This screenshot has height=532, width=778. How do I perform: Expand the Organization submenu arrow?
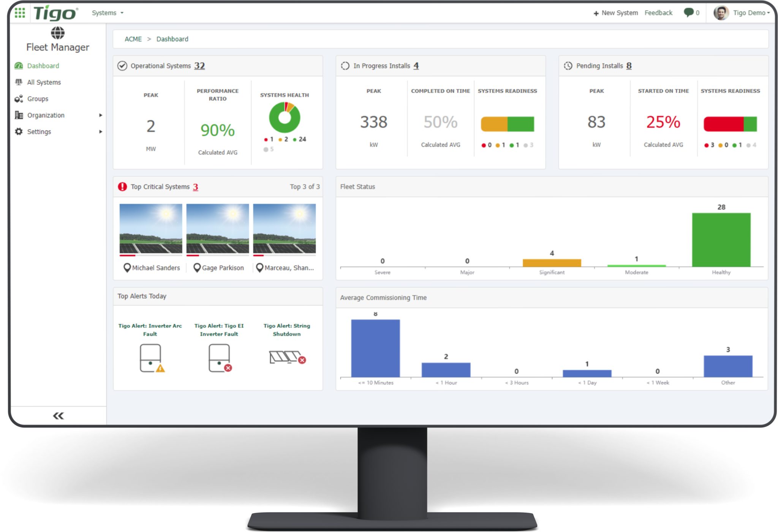click(x=100, y=115)
